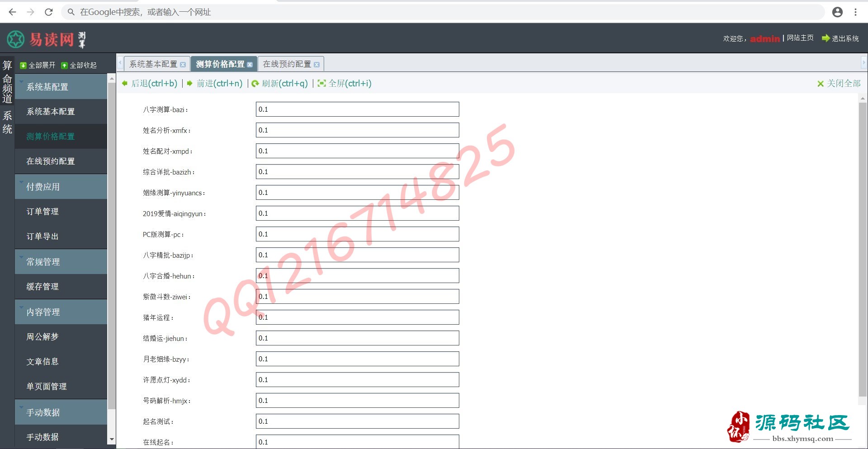Open the 手动数据 sub-item at sidebar bottom

coord(61,437)
